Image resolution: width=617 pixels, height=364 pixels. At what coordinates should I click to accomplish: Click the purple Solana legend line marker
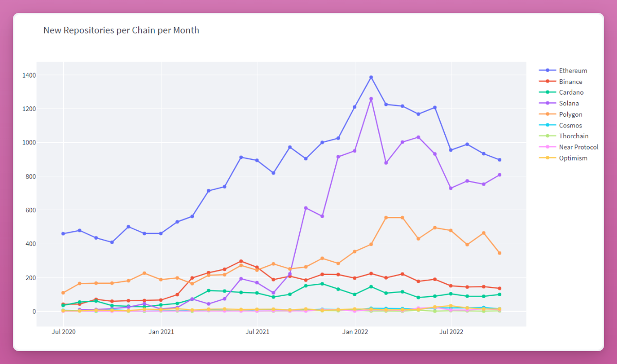548,103
